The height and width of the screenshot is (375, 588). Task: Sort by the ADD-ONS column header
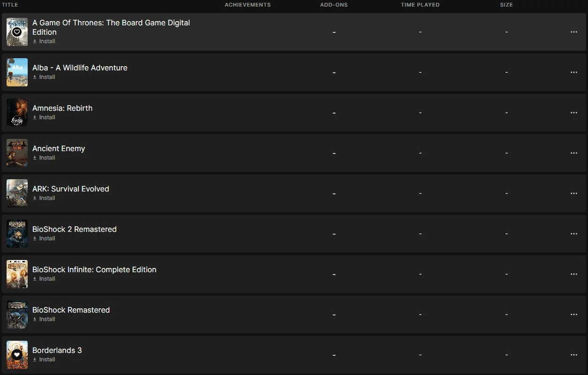(334, 5)
